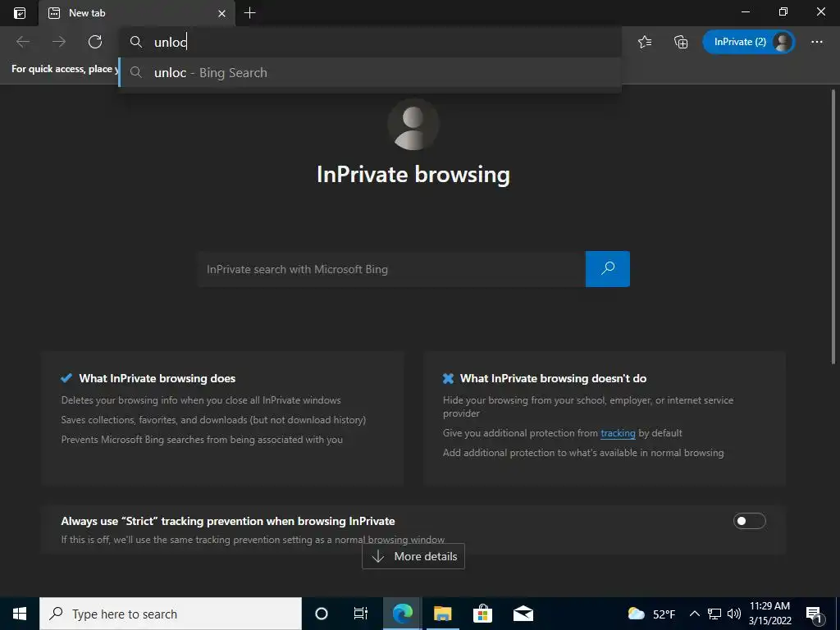The height and width of the screenshot is (630, 840).
Task: Click the page vertical scrollbar
Action: (833, 228)
